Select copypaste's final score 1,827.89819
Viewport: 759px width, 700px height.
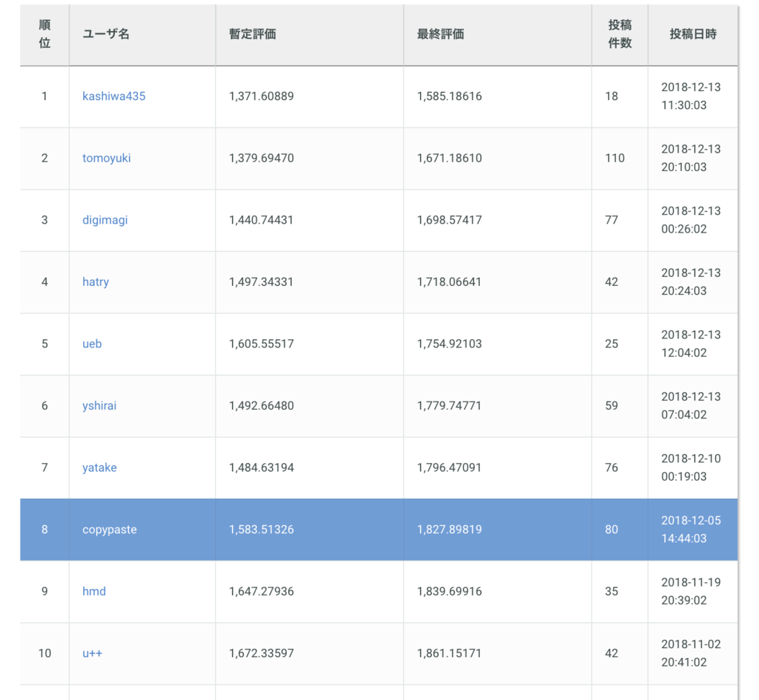[450, 530]
